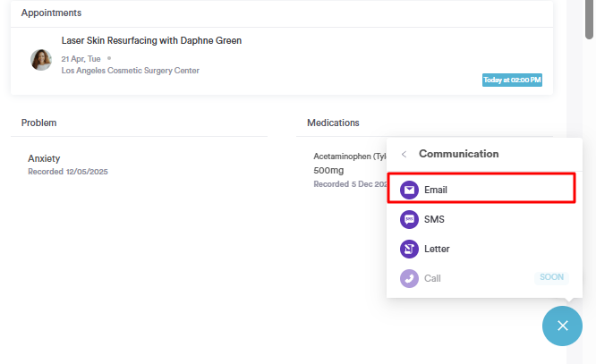Click the Email envelope icon

pos(409,190)
